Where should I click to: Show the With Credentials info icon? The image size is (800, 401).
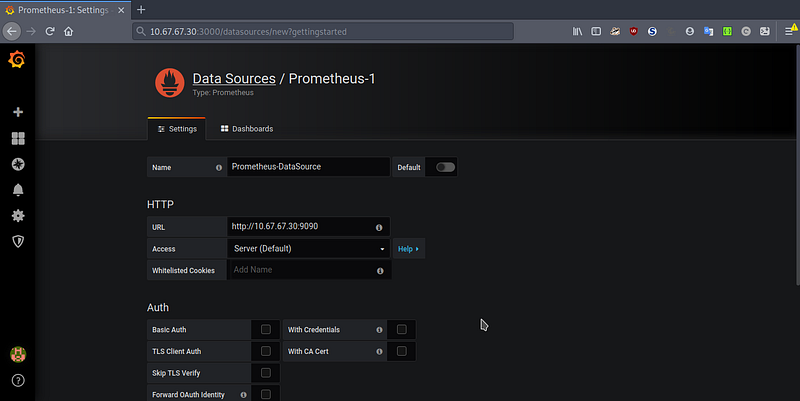tap(379, 330)
